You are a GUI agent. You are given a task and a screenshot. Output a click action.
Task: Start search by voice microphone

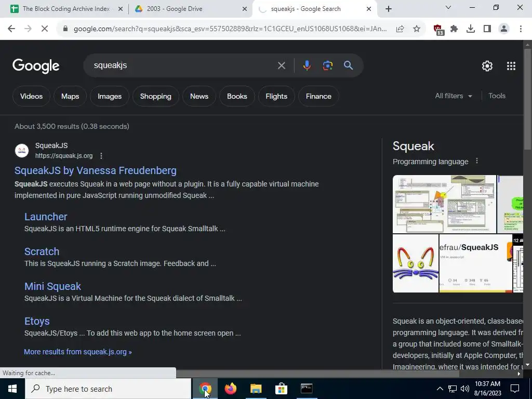(x=307, y=65)
